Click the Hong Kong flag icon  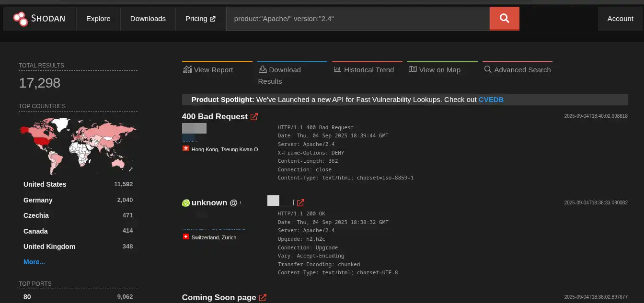[x=186, y=149]
